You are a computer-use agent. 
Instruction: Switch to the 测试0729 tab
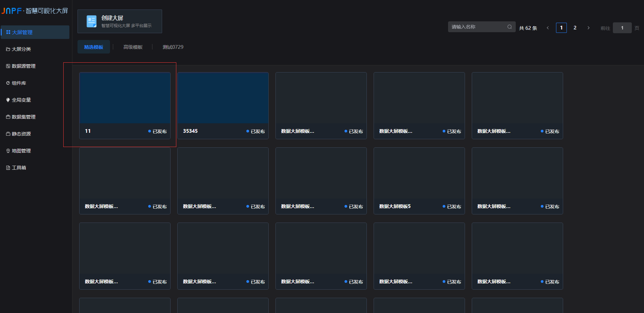(173, 47)
